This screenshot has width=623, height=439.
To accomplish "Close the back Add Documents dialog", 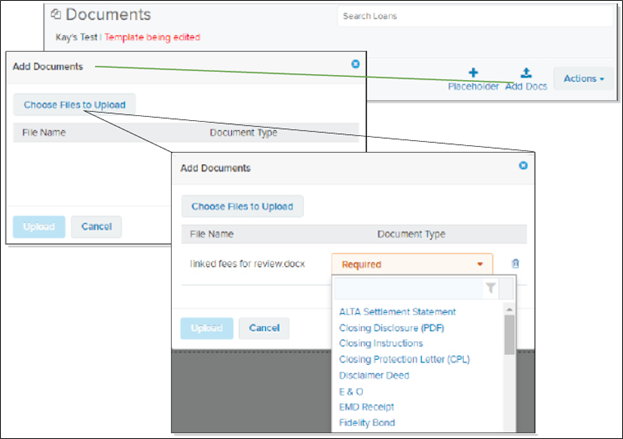I will pos(356,64).
